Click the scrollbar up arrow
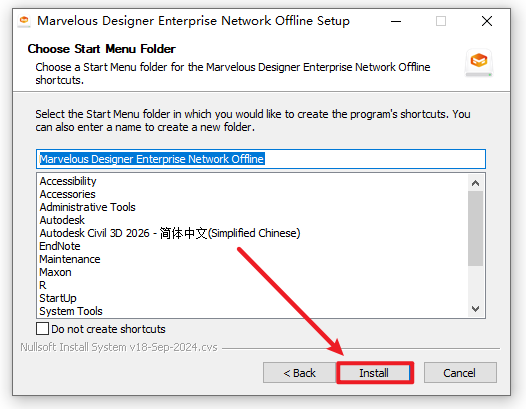Viewport: 526px width, 409px height. click(475, 183)
